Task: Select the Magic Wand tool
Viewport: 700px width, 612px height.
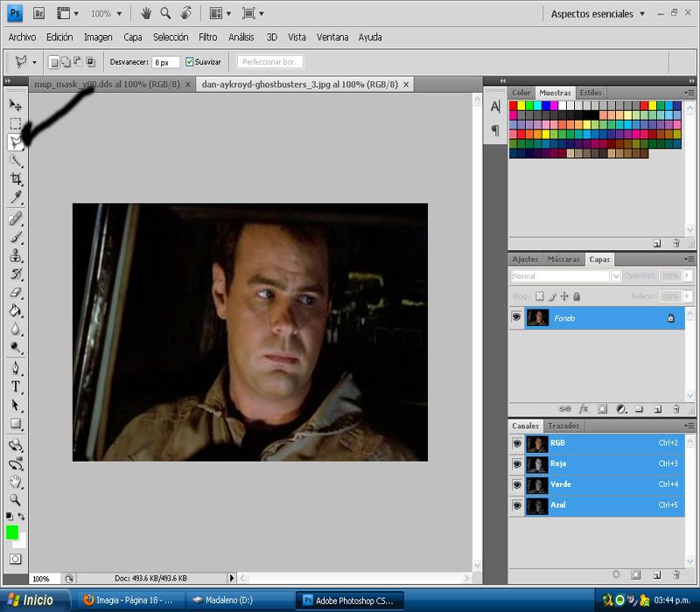Action: coord(16,160)
